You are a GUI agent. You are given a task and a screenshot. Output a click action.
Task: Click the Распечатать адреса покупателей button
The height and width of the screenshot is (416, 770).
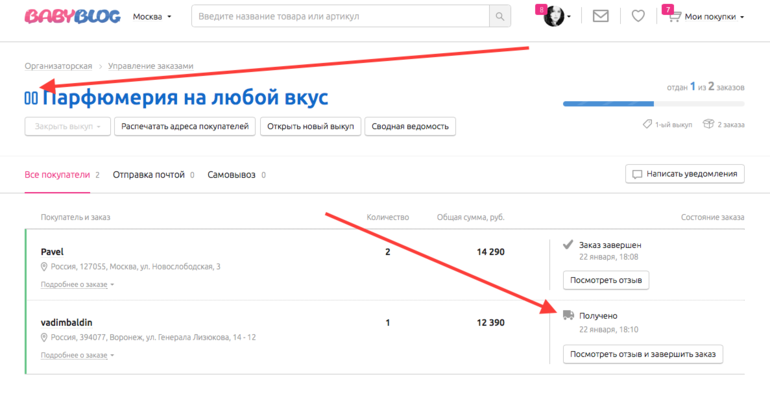(185, 126)
